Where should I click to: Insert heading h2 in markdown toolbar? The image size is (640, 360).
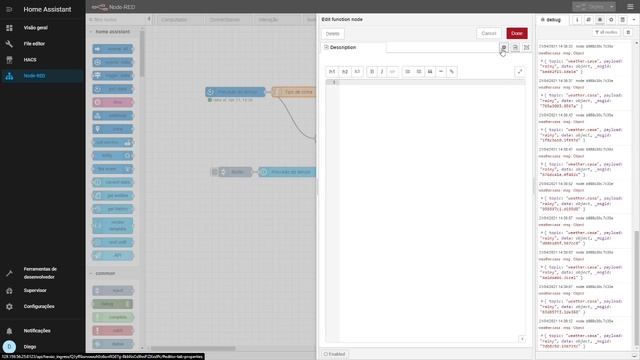pyautogui.click(x=344, y=72)
